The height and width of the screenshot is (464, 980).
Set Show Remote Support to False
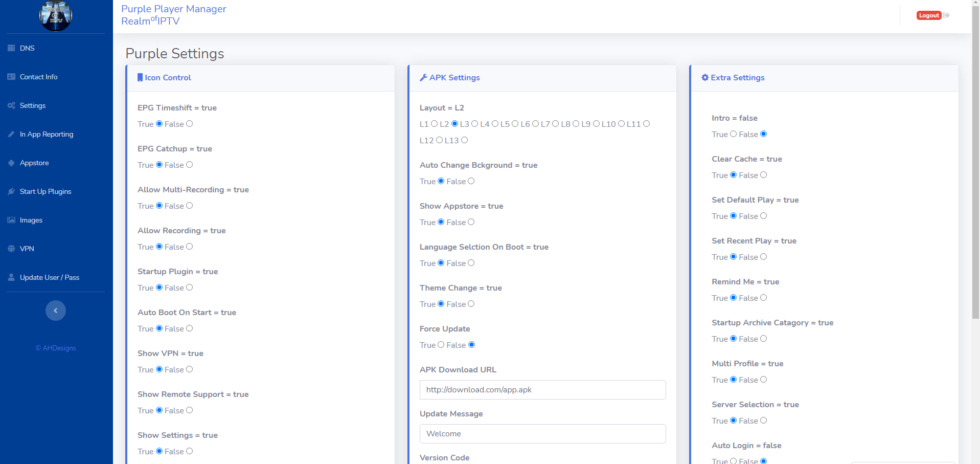pyautogui.click(x=190, y=410)
